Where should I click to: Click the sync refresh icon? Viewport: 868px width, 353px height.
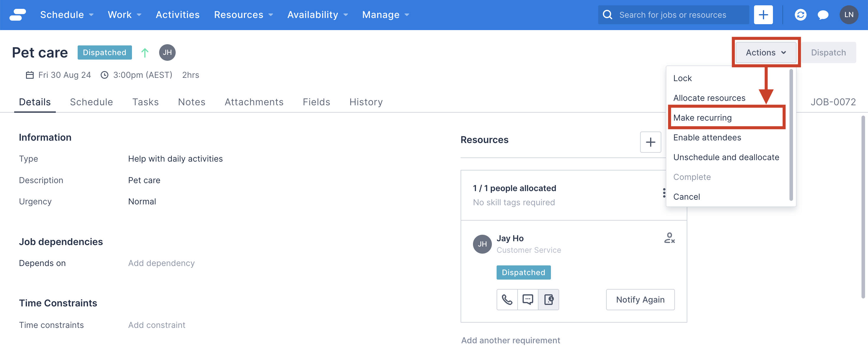click(x=801, y=15)
